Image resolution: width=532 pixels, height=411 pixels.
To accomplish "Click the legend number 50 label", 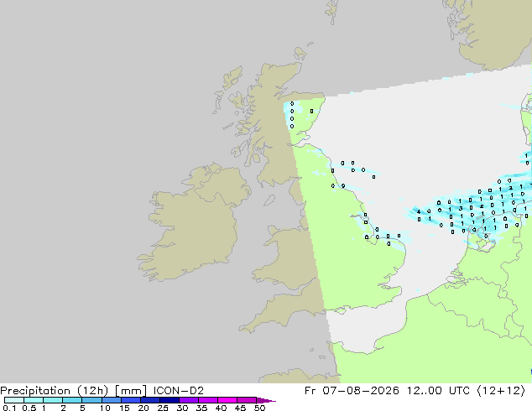I will pyautogui.click(x=260, y=408).
